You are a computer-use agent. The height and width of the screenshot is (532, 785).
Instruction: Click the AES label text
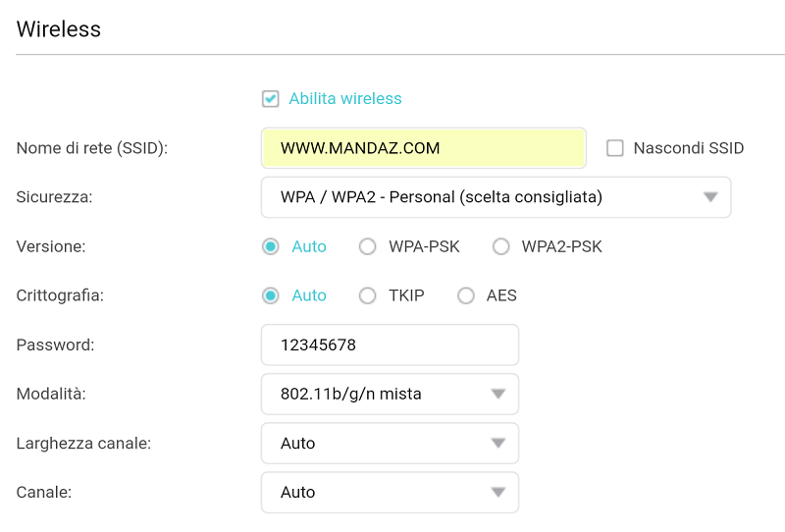pos(501,295)
